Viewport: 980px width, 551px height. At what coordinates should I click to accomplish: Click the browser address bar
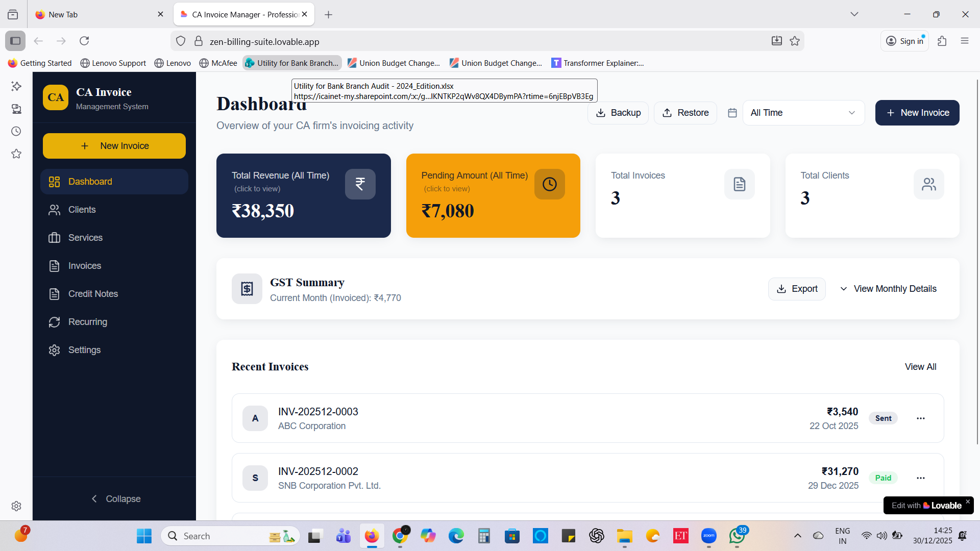pyautogui.click(x=459, y=41)
